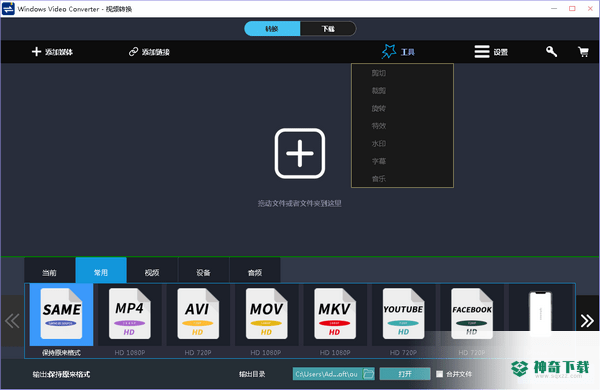Viewport: 600px width, 390px height.
Task: Click the key registration icon
Action: [551, 51]
